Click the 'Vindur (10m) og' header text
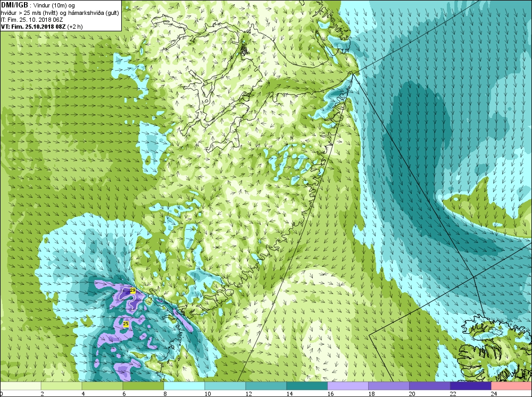 (54, 5)
